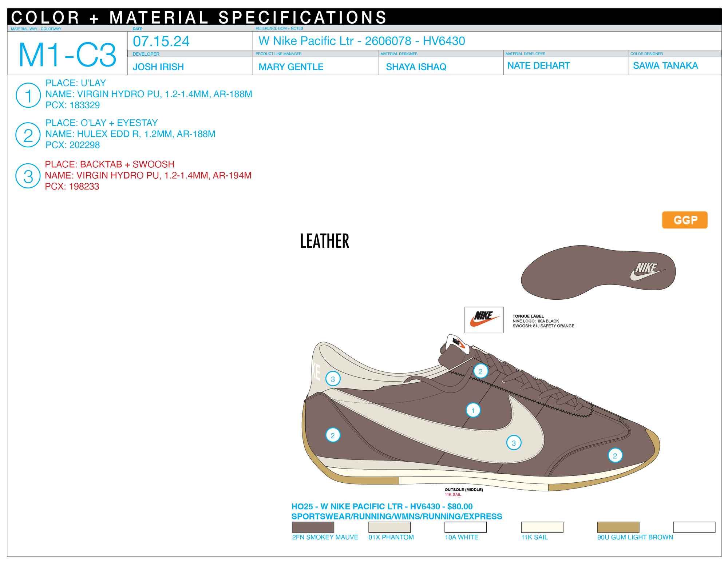Click the HO25 - W NIKE PACIFIC LTR price line

(x=382, y=506)
